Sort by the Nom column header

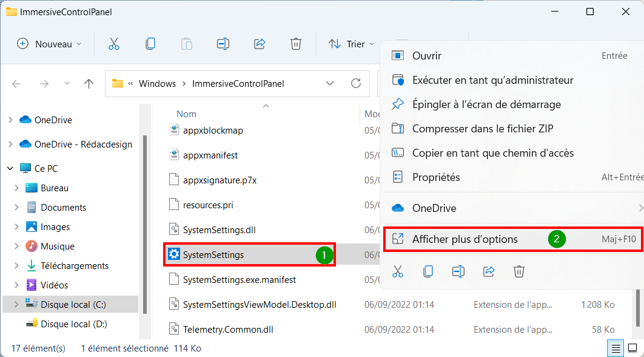click(186, 114)
